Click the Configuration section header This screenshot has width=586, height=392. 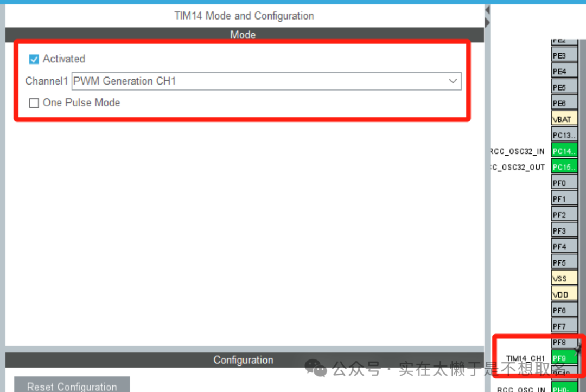click(x=243, y=360)
